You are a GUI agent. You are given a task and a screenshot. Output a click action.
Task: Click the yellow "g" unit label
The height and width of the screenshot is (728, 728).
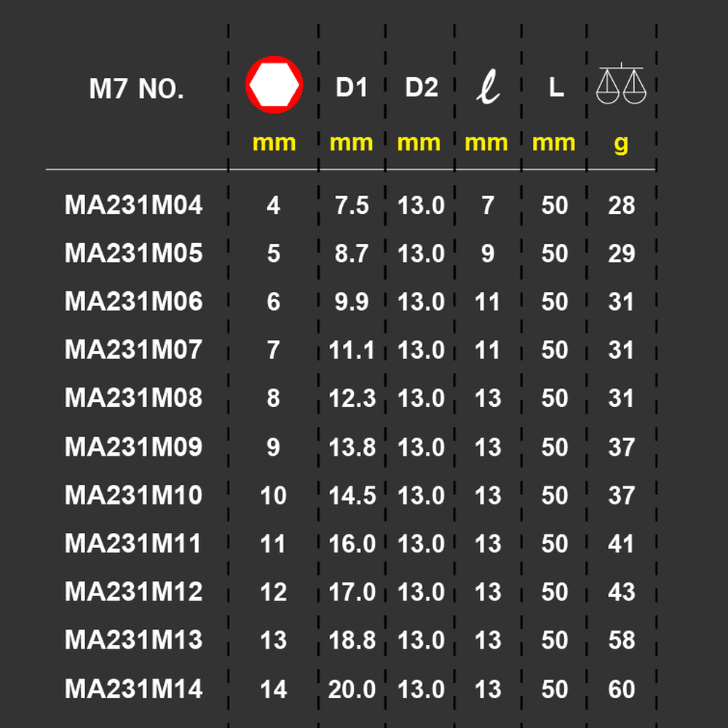(621, 144)
